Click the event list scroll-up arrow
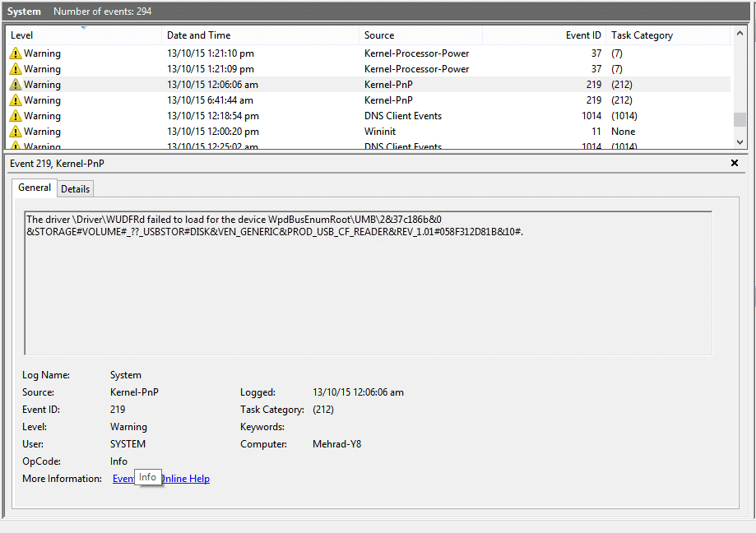The height and width of the screenshot is (533, 756). tap(739, 35)
